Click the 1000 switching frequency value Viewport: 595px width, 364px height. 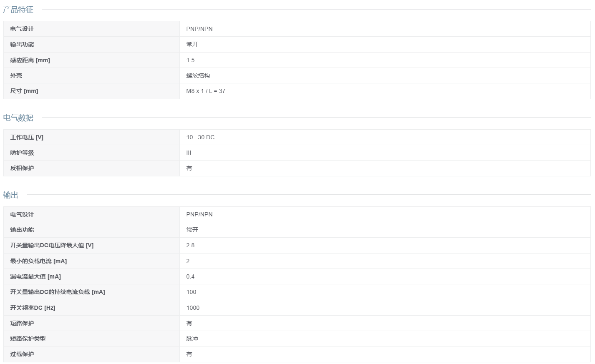click(193, 308)
